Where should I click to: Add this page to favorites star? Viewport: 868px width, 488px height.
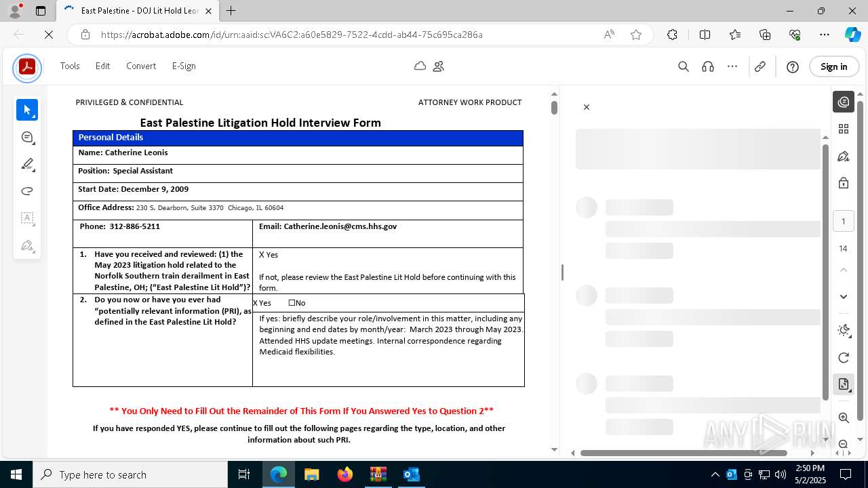click(x=636, y=35)
